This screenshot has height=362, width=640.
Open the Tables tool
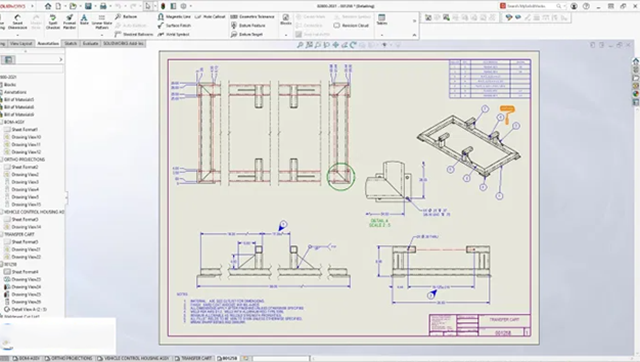(x=382, y=19)
